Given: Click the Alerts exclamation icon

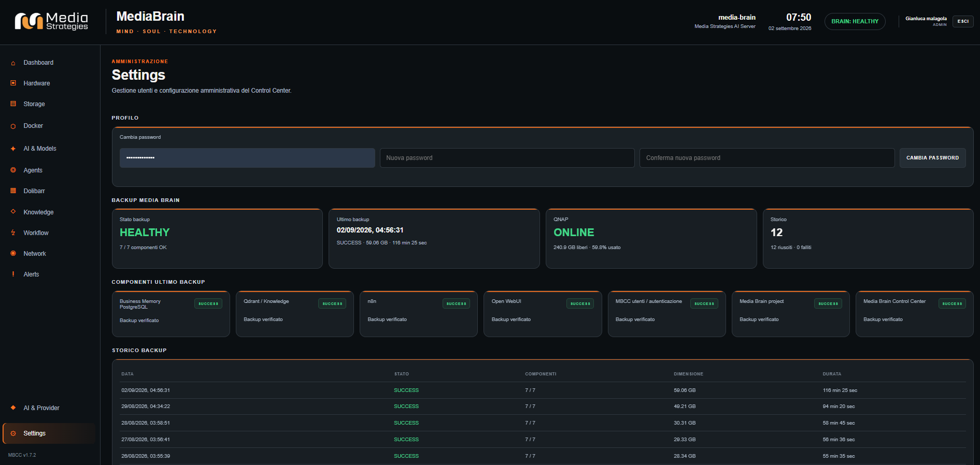Looking at the screenshot, I should [13, 274].
